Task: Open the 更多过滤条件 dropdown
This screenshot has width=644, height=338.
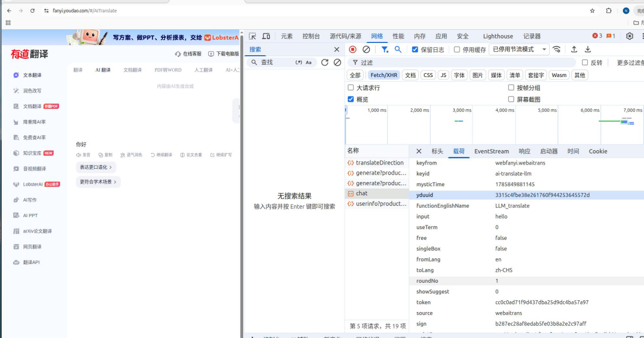Action: click(630, 63)
